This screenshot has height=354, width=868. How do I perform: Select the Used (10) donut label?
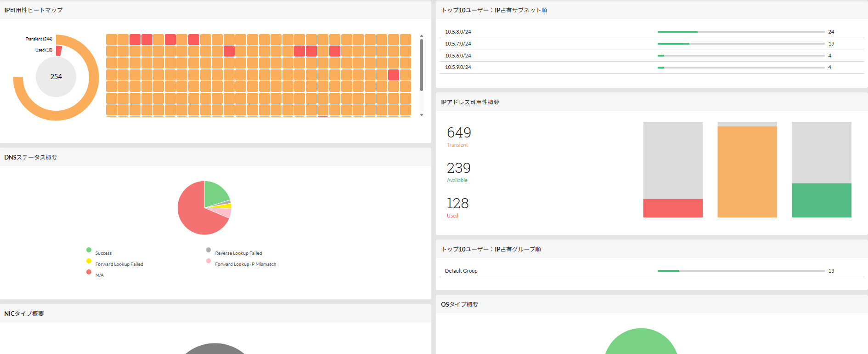click(44, 50)
